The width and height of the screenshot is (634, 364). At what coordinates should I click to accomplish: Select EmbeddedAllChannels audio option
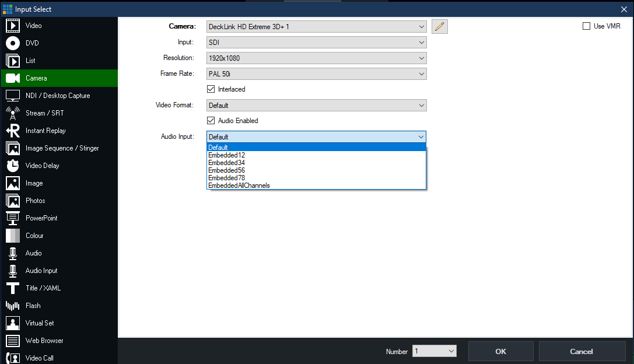click(239, 185)
